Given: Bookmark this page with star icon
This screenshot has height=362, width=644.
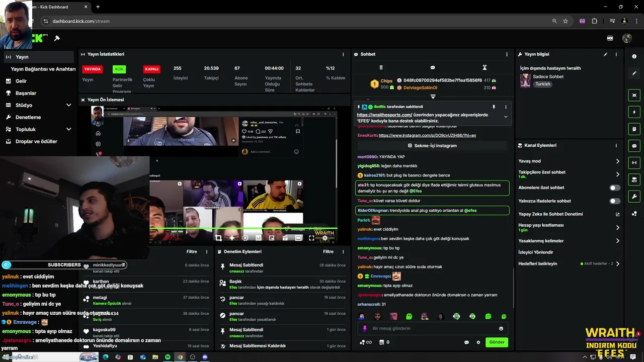Looking at the screenshot, I should [x=566, y=21].
